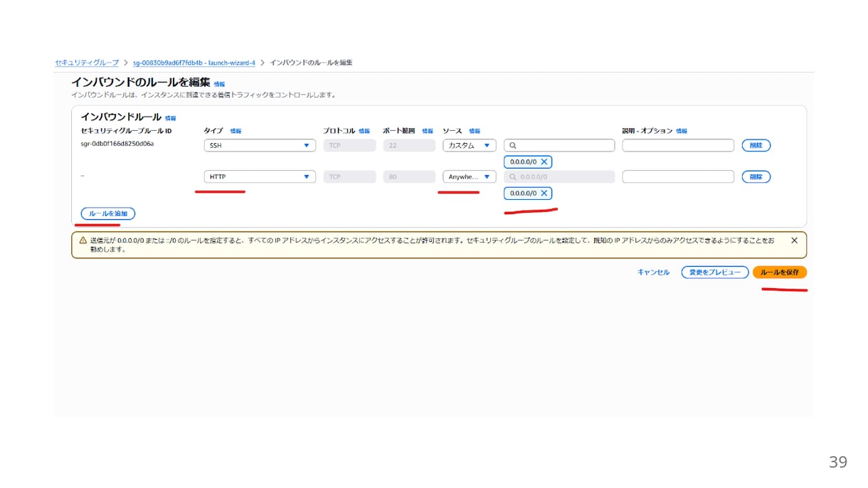The height and width of the screenshot is (488, 868).
Task: Click the SSH row source search field
Action: point(559,145)
